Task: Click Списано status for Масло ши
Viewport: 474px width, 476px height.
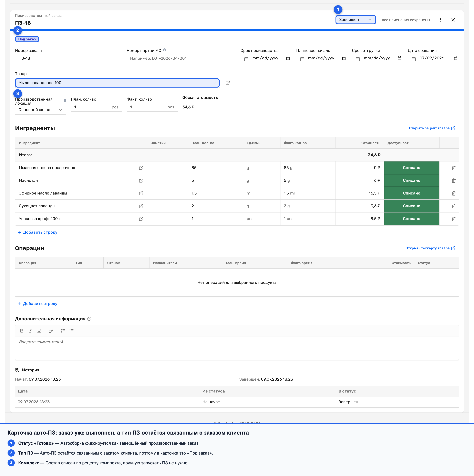Action: 411,181
